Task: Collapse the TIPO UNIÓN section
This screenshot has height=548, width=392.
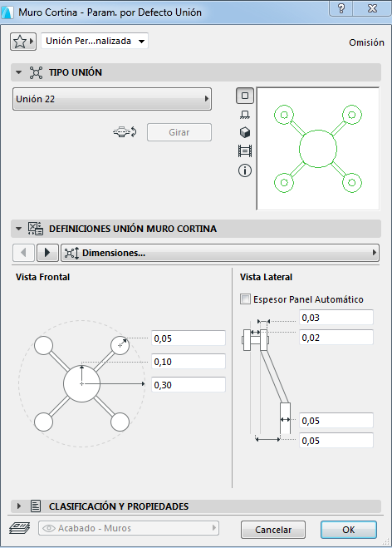Action: [x=19, y=72]
